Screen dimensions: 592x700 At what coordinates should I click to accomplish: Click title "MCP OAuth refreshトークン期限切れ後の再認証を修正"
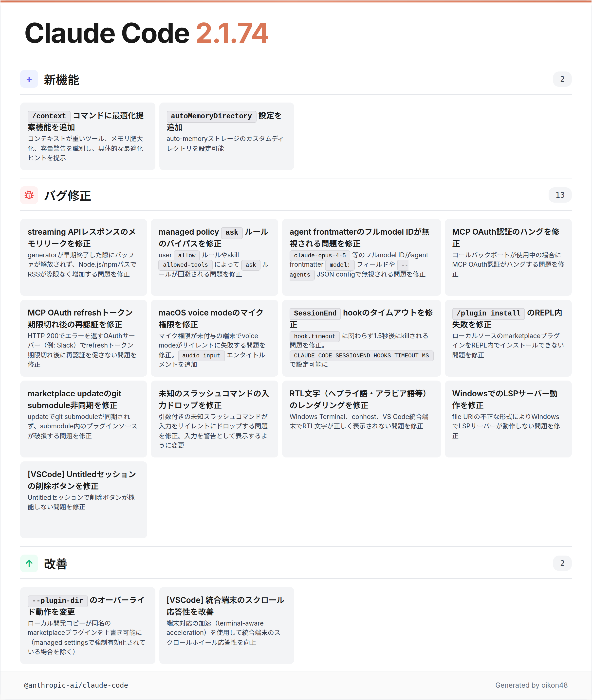[80, 318]
